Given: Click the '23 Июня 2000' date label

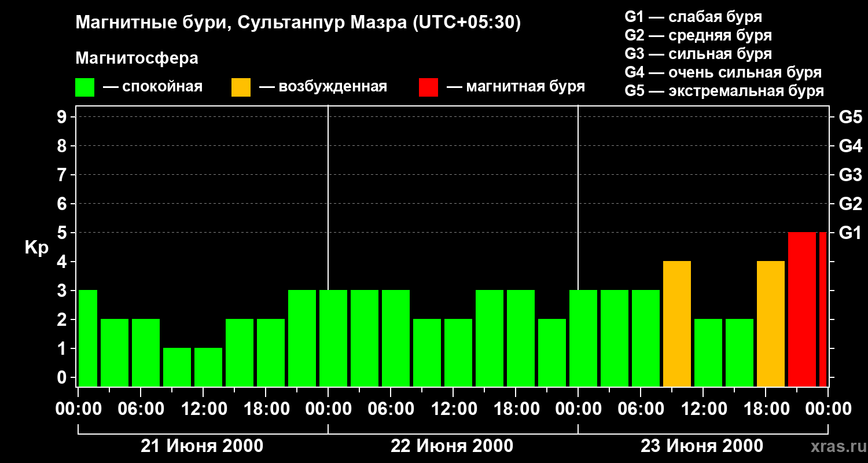Looking at the screenshot, I should point(702,446).
